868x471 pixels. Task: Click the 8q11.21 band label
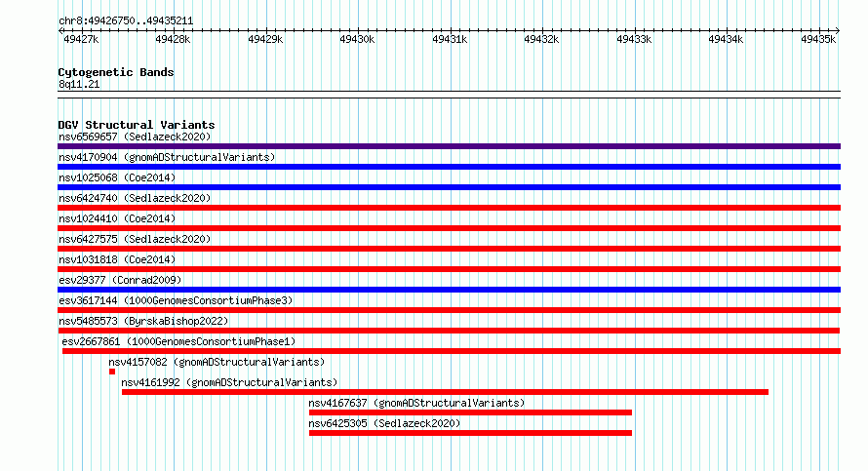tap(79, 85)
